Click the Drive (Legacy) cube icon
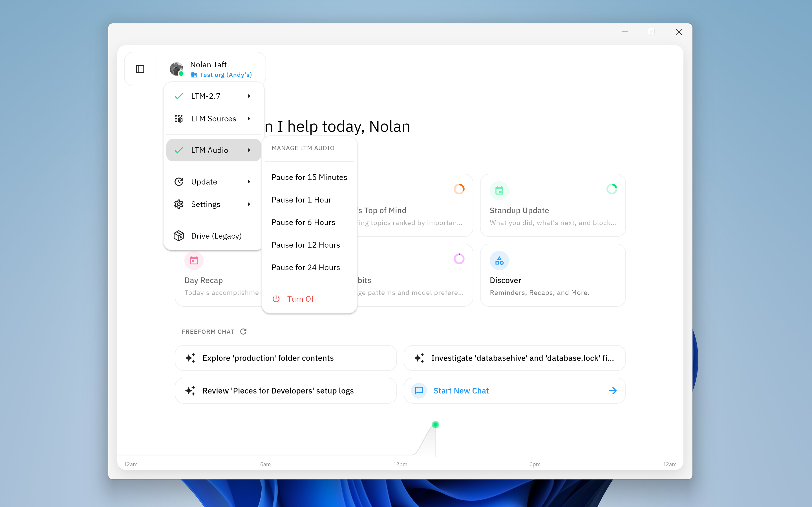This screenshot has width=812, height=507. coord(179,236)
